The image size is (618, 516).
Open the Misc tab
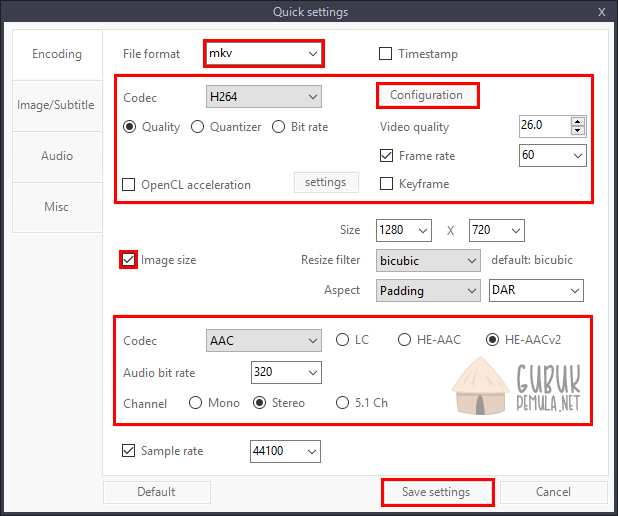click(58, 207)
